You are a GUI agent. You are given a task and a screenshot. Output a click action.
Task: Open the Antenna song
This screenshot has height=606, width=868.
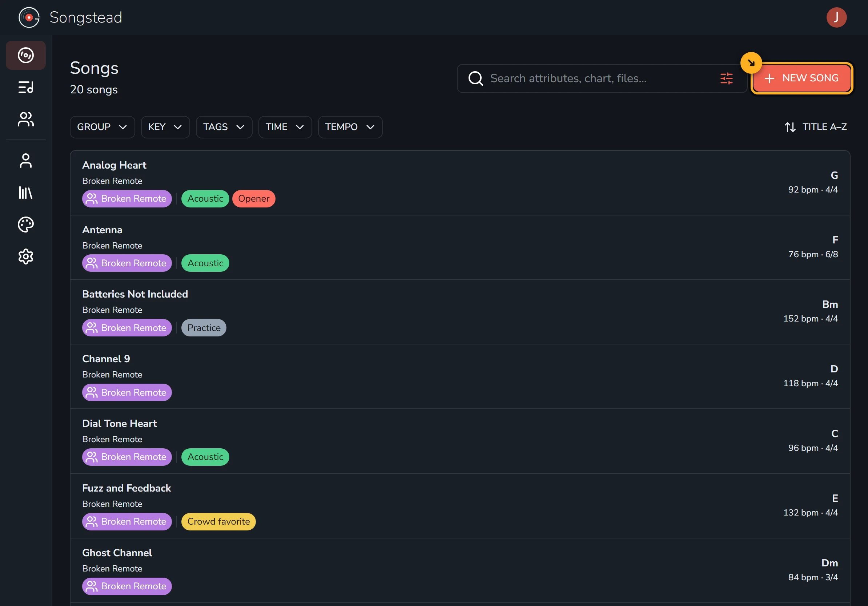click(x=460, y=247)
